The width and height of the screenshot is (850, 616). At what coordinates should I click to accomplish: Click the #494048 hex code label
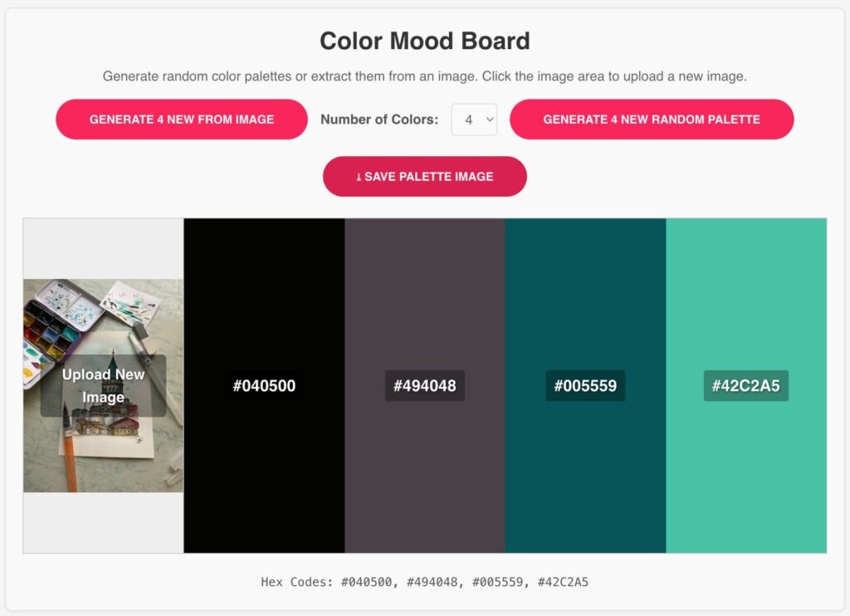(425, 386)
